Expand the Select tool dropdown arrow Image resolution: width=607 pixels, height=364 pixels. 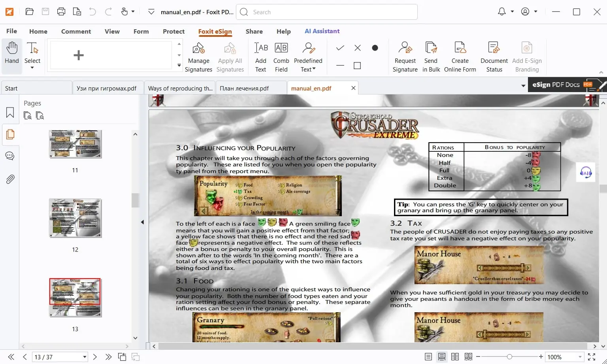pos(32,68)
